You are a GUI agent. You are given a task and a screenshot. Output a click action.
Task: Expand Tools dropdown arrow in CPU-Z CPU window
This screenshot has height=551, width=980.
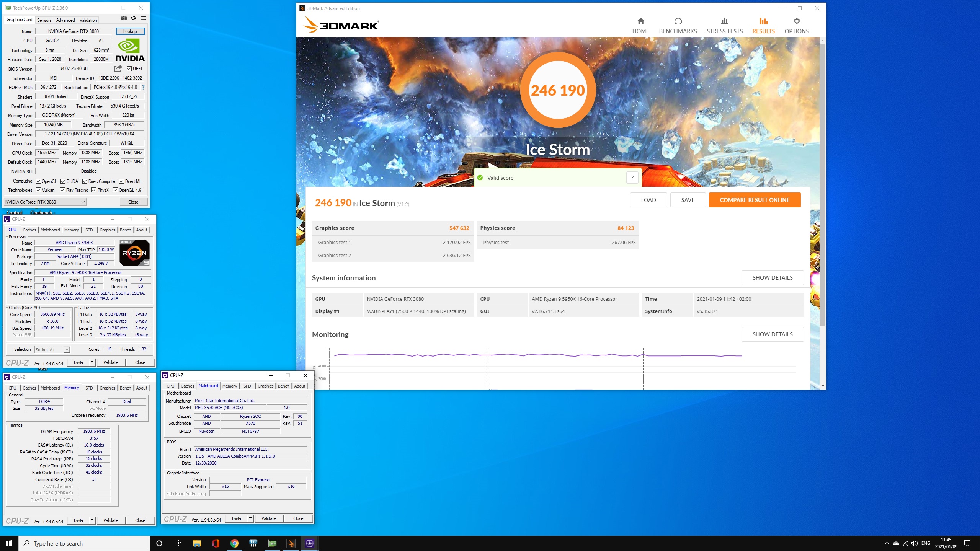92,362
